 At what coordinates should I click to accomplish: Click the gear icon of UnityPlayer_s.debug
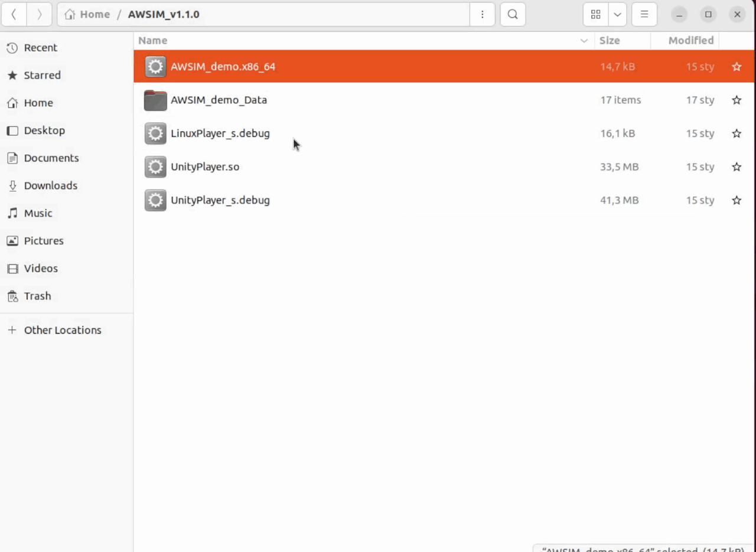click(155, 200)
